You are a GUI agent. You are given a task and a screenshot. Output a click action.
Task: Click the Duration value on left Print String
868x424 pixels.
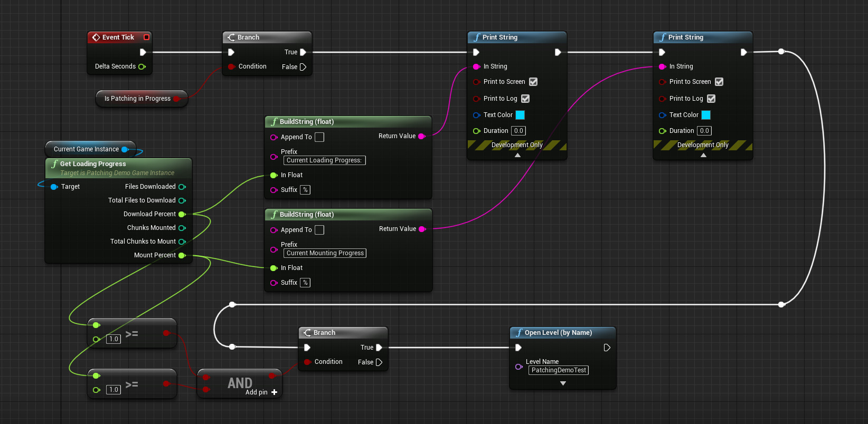518,131
